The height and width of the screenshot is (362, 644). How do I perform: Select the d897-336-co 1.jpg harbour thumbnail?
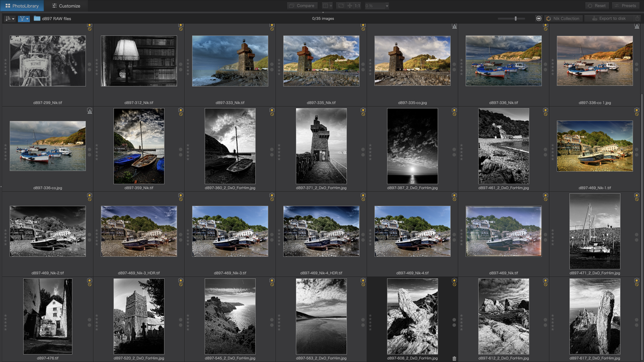(595, 61)
